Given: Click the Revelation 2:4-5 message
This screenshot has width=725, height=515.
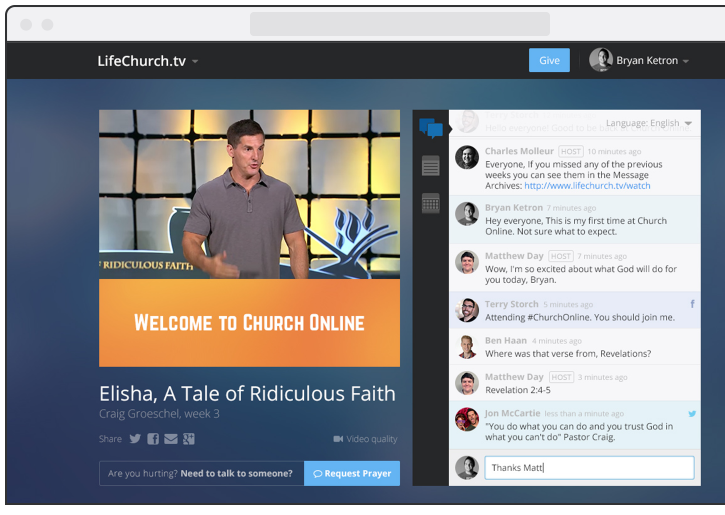Looking at the screenshot, I should coord(518,390).
